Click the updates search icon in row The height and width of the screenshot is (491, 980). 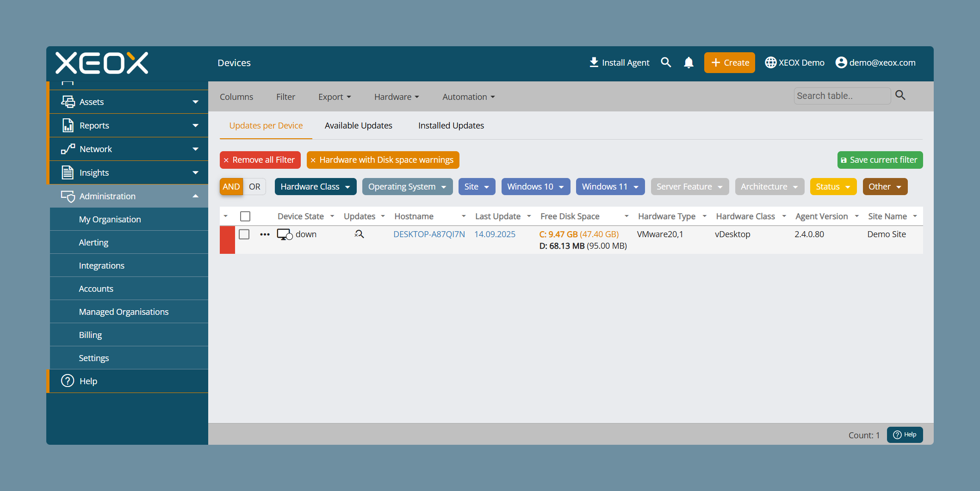[x=359, y=234]
